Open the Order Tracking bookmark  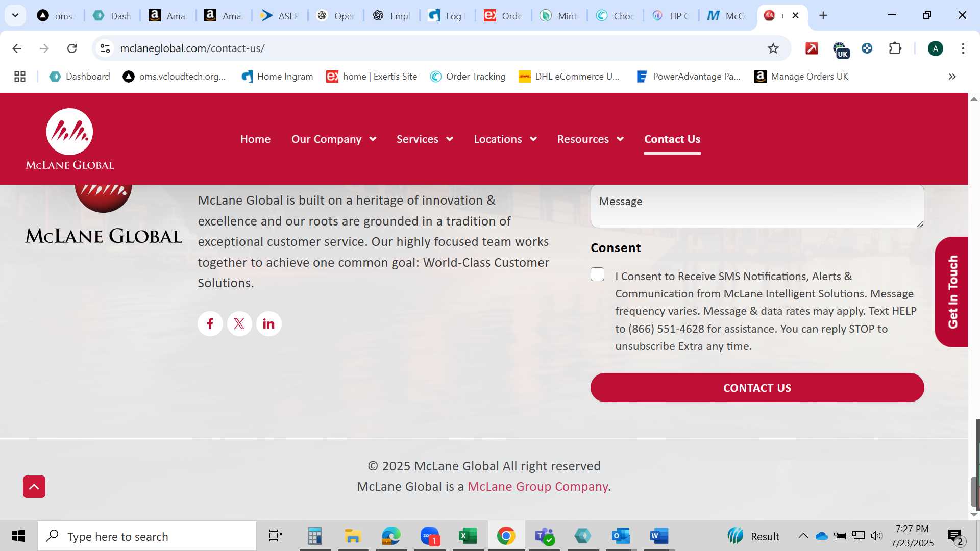pos(468,77)
